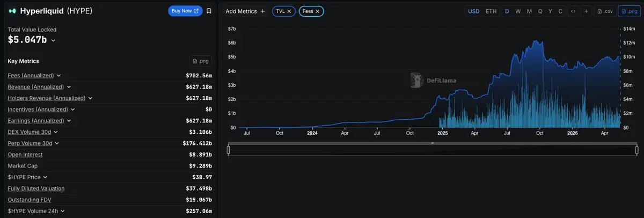Click the Open Interest label
Screen dimensions: 644x218
pos(26,155)
